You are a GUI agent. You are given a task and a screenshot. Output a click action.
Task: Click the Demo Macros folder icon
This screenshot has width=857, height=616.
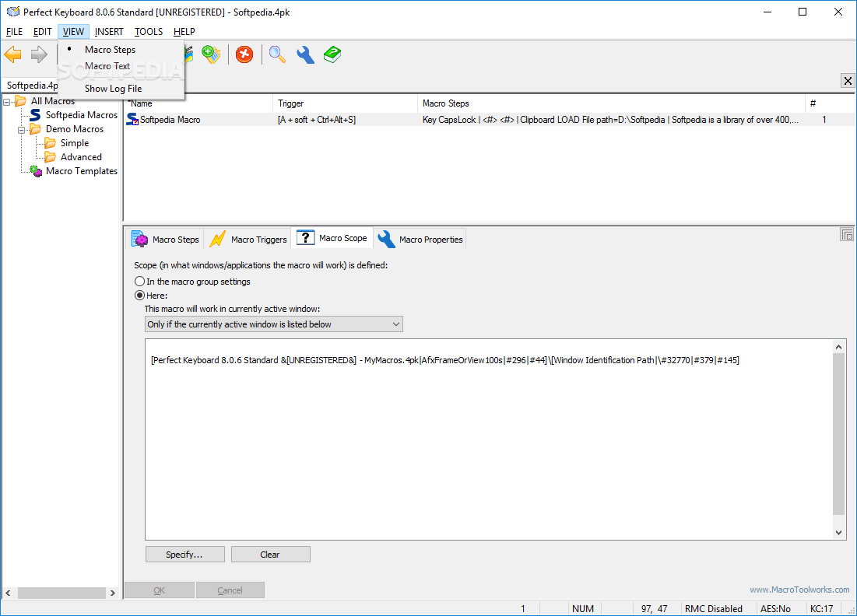coord(36,129)
